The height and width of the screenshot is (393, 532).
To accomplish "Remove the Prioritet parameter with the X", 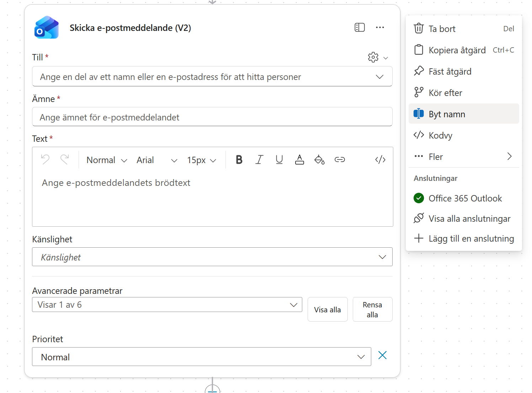I will pyautogui.click(x=382, y=355).
